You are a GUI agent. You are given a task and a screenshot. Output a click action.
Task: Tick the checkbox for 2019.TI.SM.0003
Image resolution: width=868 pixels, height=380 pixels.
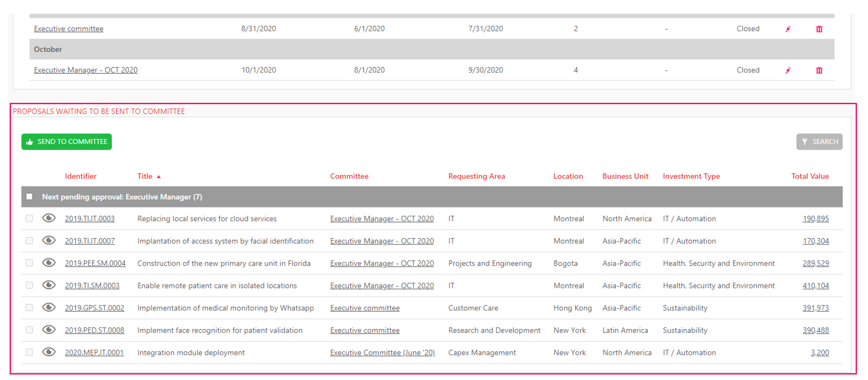click(x=29, y=285)
